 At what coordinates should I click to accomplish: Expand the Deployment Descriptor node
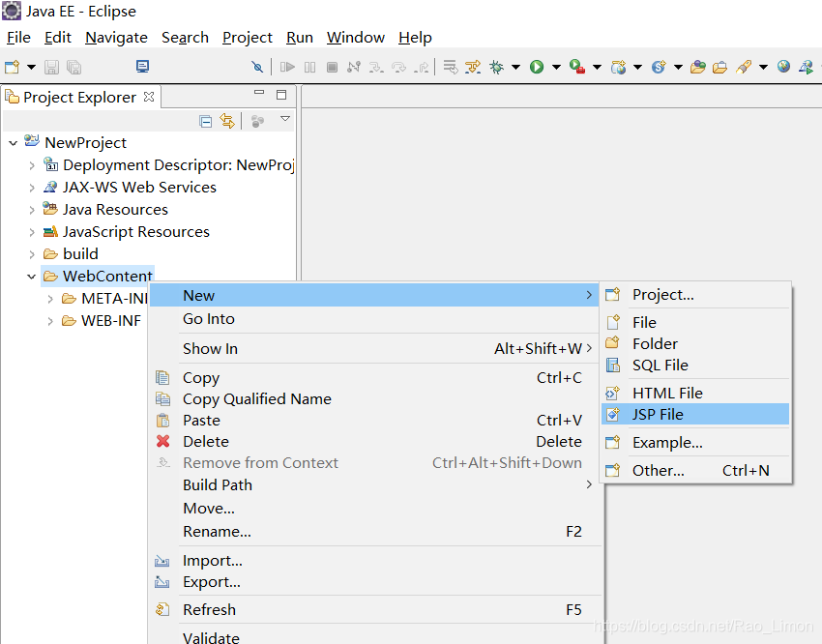click(x=32, y=165)
